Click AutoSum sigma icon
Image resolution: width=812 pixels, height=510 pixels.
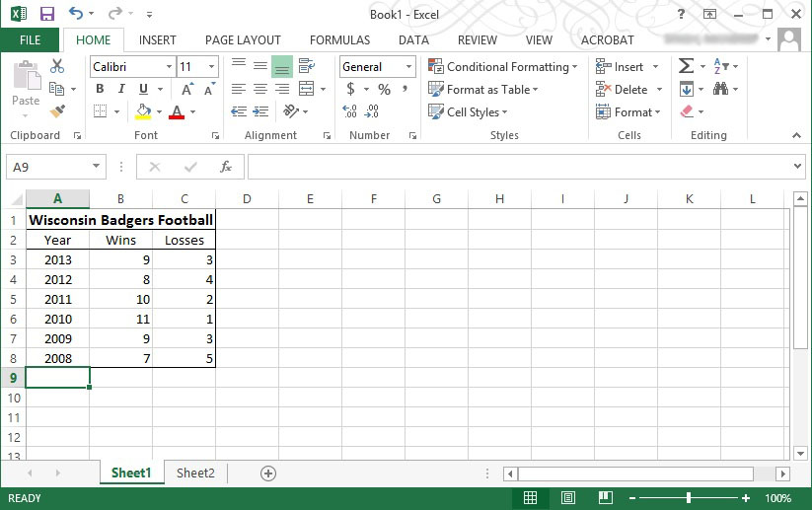coord(686,66)
